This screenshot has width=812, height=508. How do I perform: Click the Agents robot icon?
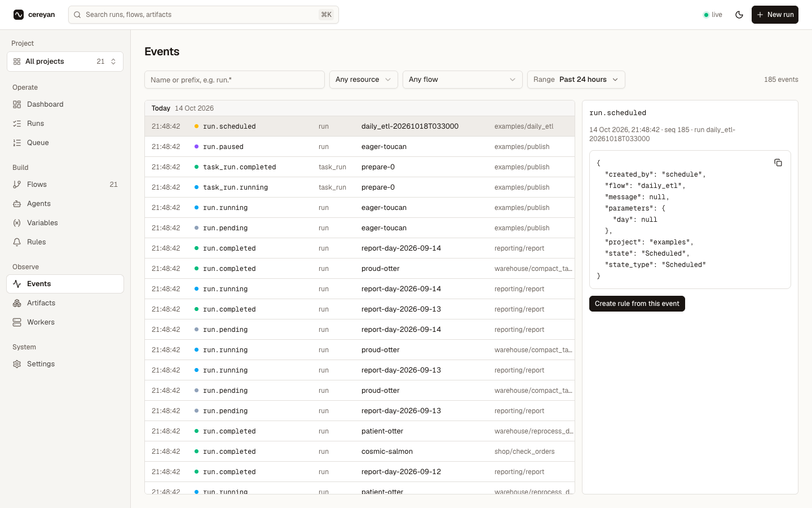[17, 204]
